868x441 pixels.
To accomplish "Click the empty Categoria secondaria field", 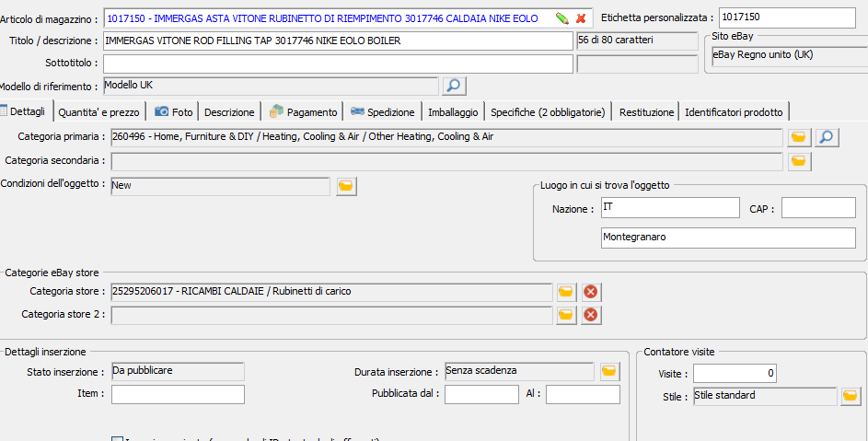I will [x=446, y=161].
